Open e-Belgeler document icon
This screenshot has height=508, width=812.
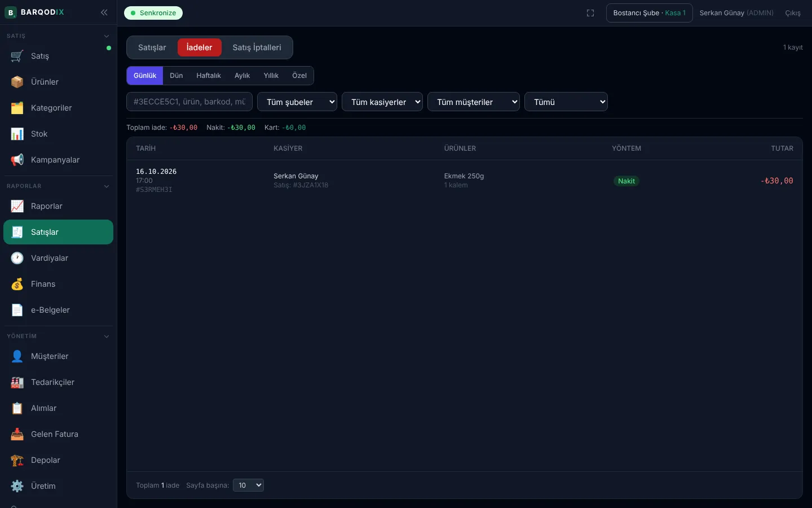[x=17, y=310]
